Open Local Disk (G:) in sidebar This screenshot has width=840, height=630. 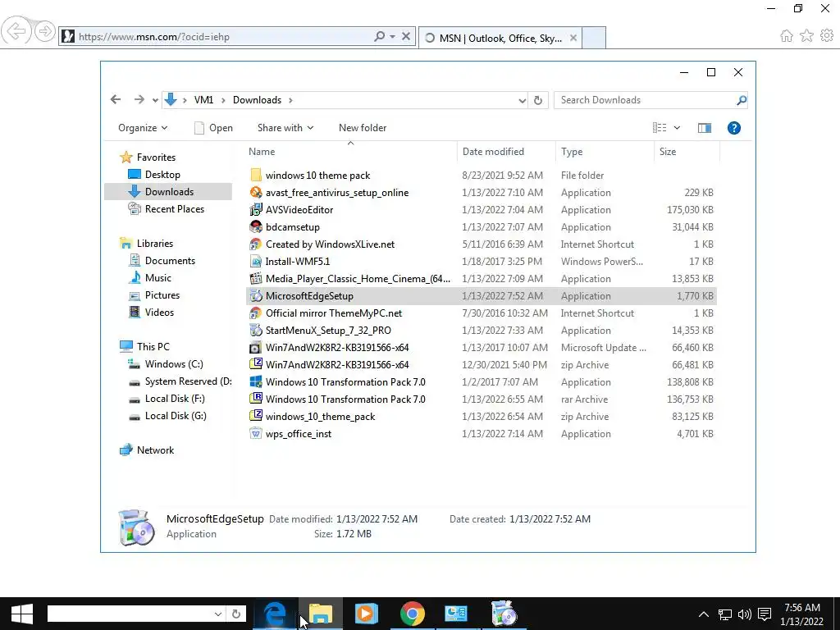click(176, 416)
